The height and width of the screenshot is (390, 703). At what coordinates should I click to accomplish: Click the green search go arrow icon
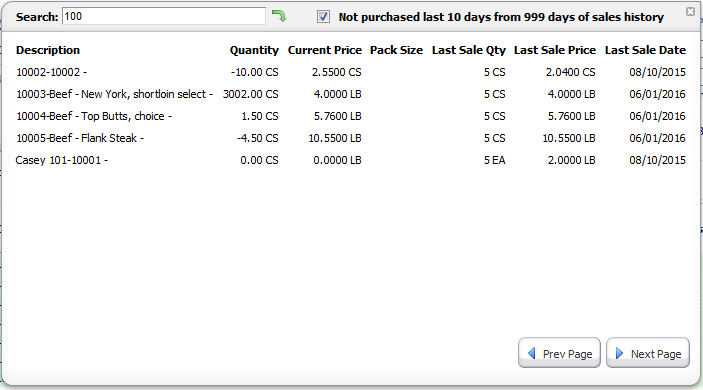(x=279, y=17)
